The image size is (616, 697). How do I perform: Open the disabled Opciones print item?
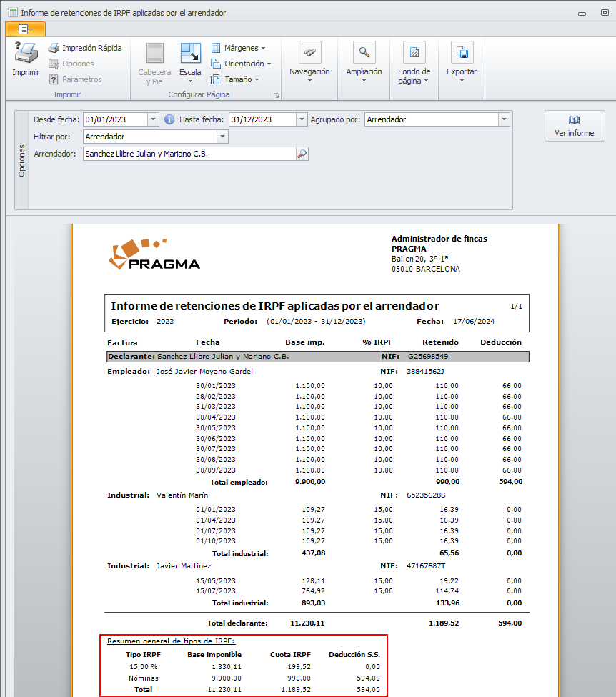(71, 64)
